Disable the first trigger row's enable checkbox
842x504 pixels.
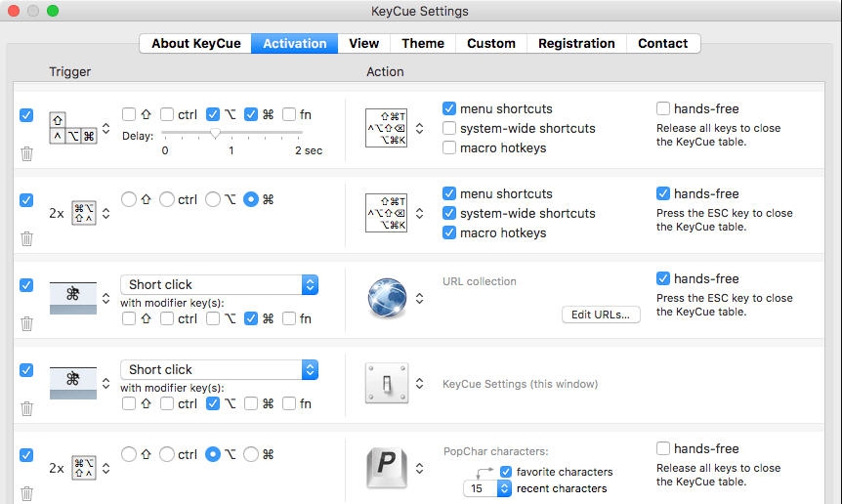pyautogui.click(x=26, y=115)
